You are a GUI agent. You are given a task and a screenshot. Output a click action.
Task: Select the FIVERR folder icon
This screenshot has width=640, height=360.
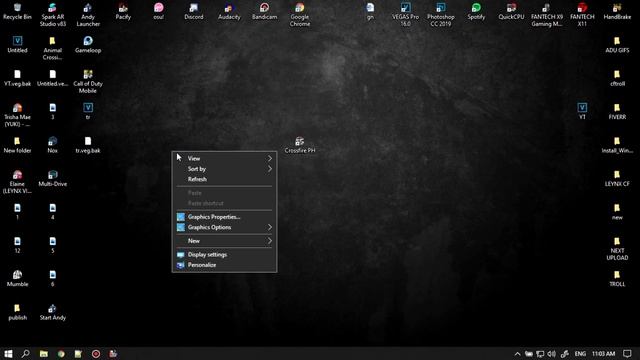pos(617,111)
